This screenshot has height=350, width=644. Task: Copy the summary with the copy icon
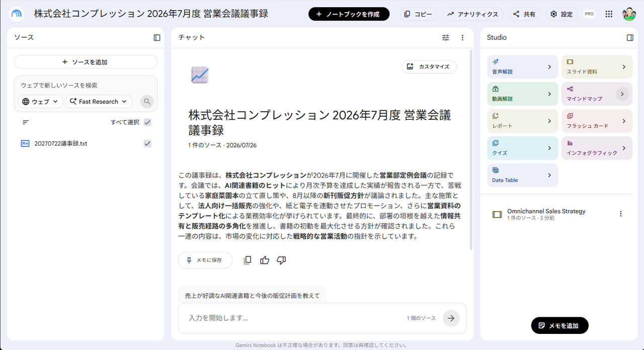pos(247,260)
